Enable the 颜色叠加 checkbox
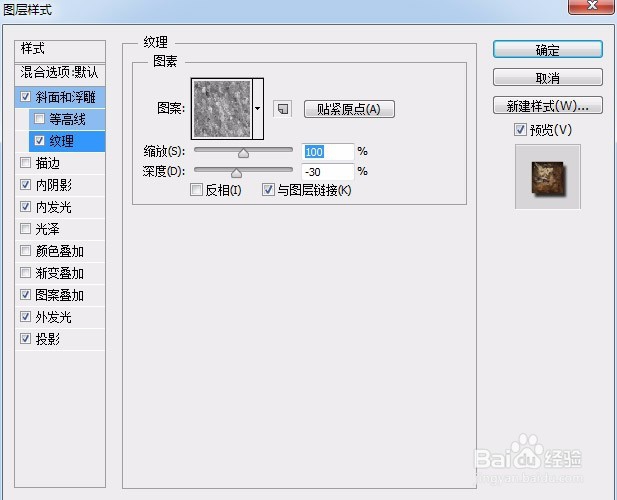617x500 pixels. (26, 251)
